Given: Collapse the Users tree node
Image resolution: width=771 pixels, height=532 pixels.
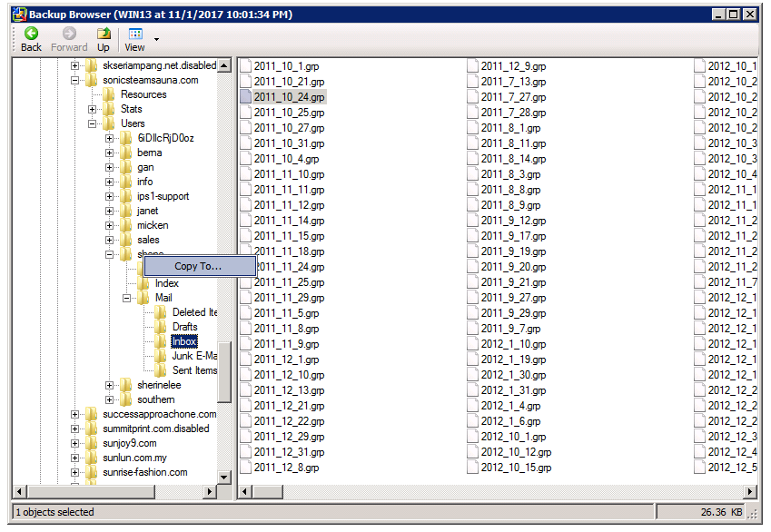Looking at the screenshot, I should click(93, 123).
